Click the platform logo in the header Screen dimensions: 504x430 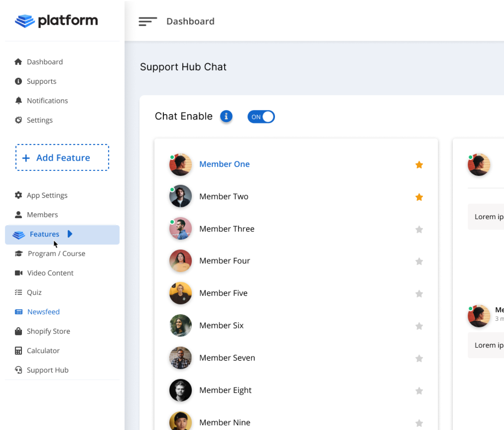tap(56, 21)
